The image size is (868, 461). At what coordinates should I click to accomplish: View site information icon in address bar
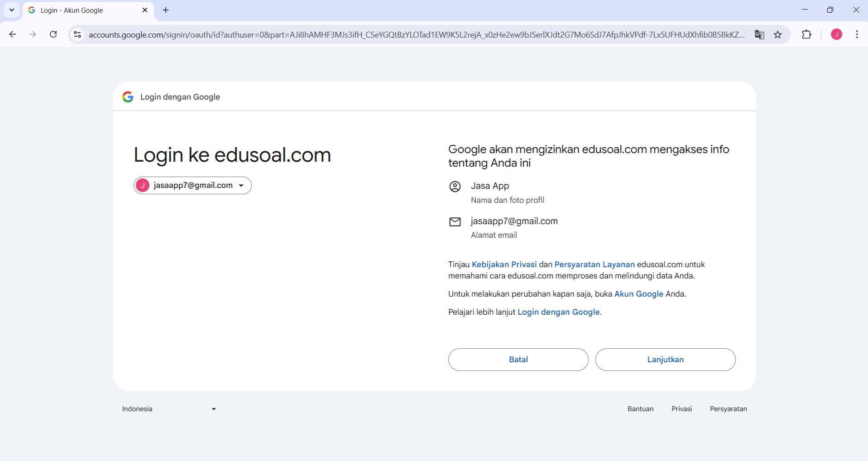pyautogui.click(x=77, y=34)
